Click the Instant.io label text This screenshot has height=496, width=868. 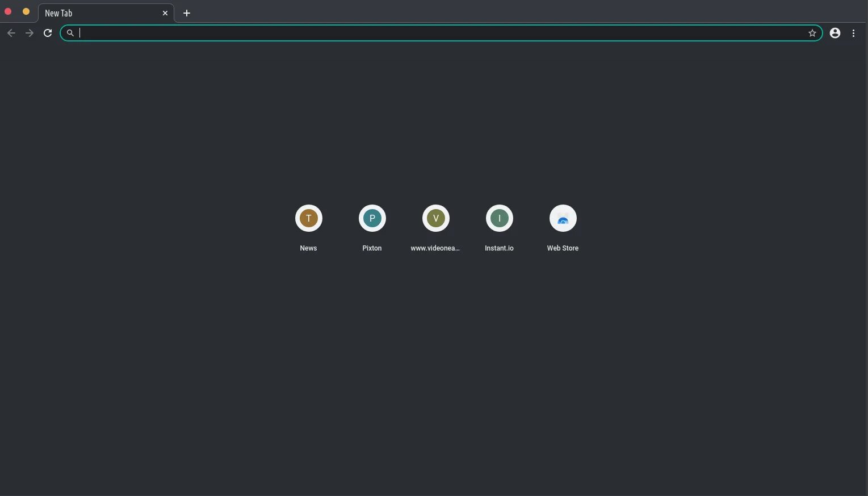tap(499, 248)
